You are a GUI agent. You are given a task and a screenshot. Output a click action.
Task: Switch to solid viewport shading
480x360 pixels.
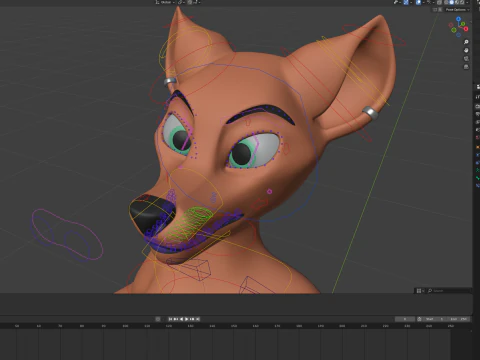point(451,2)
